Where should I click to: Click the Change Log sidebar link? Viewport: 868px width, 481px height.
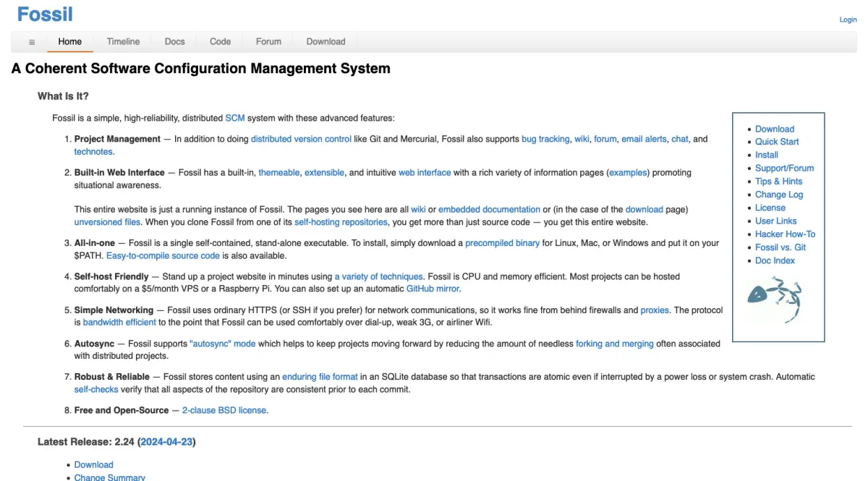coord(779,195)
